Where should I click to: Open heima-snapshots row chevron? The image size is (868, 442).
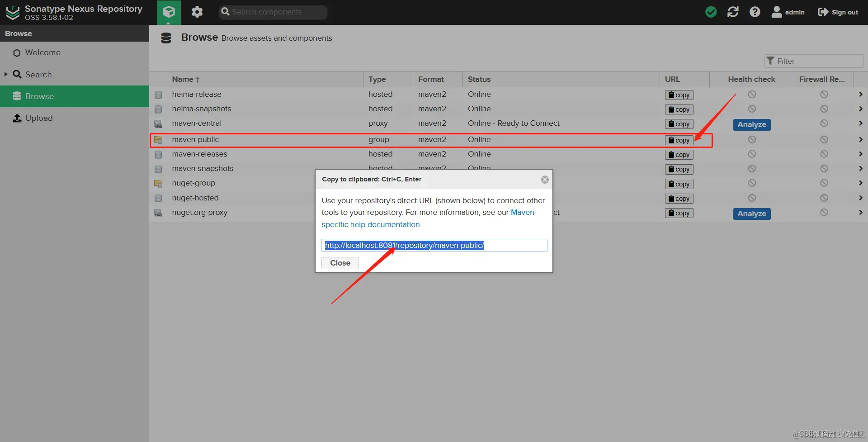(x=860, y=109)
